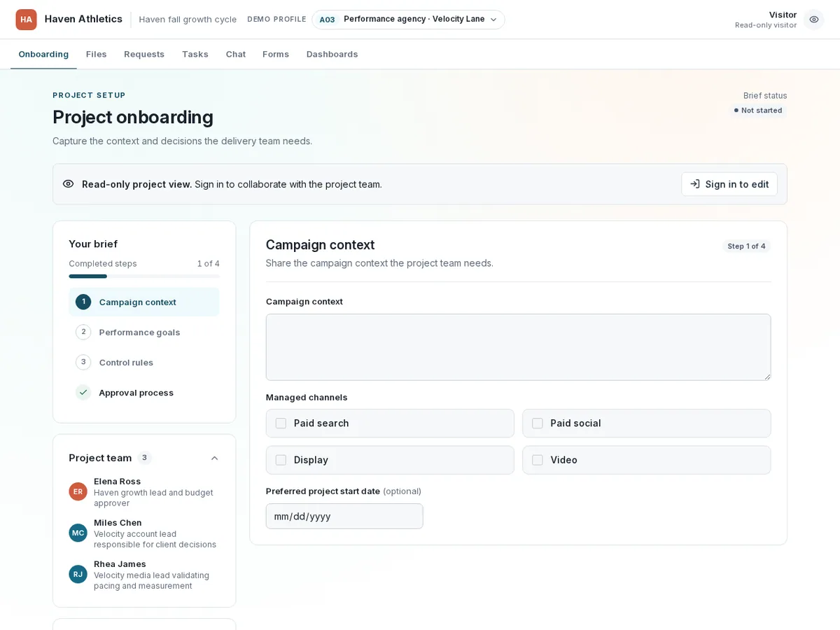Click the eye icon in read-only banner
The image size is (840, 630).
[x=68, y=184]
